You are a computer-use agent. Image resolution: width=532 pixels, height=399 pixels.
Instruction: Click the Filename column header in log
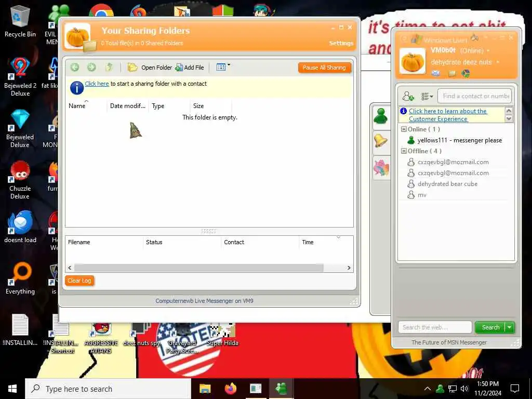coord(104,242)
